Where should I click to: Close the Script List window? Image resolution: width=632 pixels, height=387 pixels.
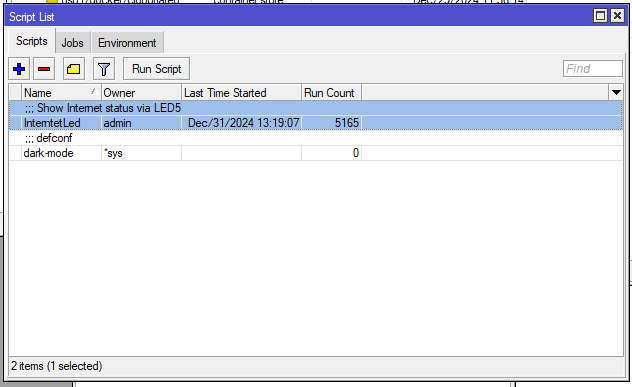coord(617,16)
